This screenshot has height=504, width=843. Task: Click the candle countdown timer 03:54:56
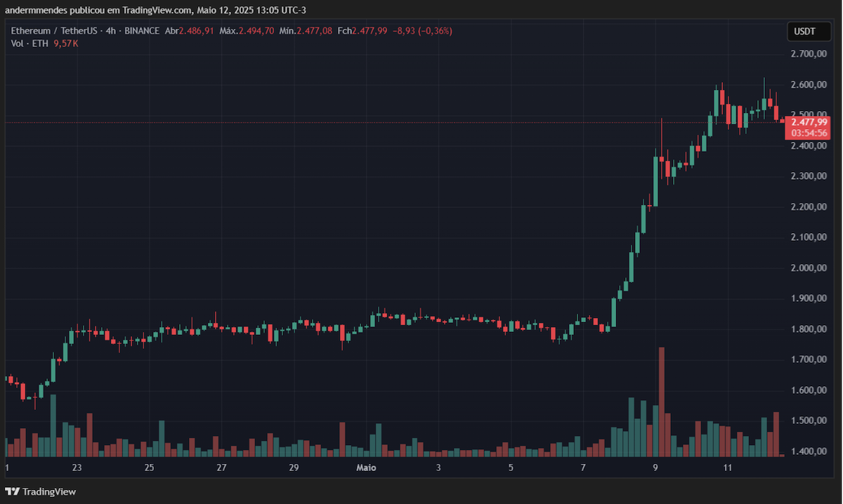[x=809, y=133]
